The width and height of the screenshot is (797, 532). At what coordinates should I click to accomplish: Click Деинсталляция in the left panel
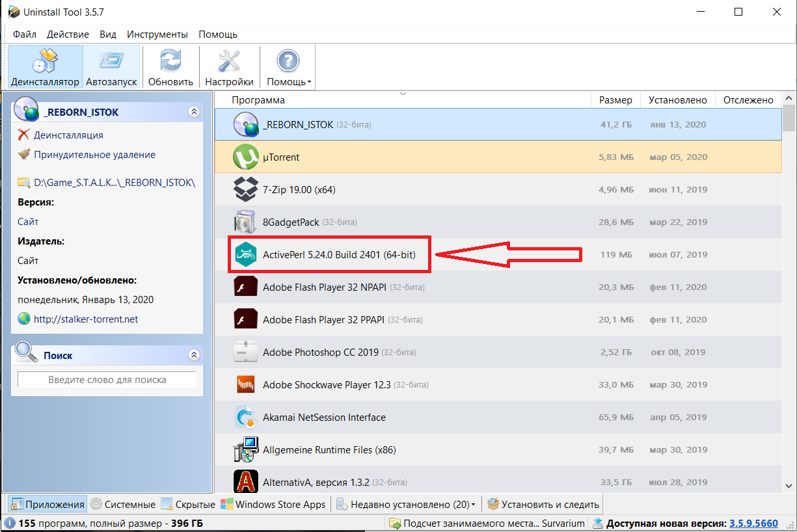click(x=68, y=135)
